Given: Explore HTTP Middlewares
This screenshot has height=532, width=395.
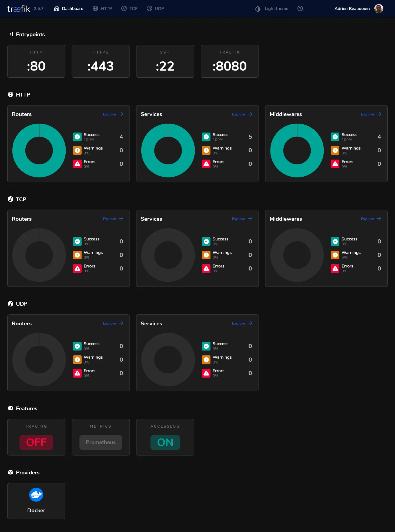Looking at the screenshot, I should pyautogui.click(x=371, y=114).
